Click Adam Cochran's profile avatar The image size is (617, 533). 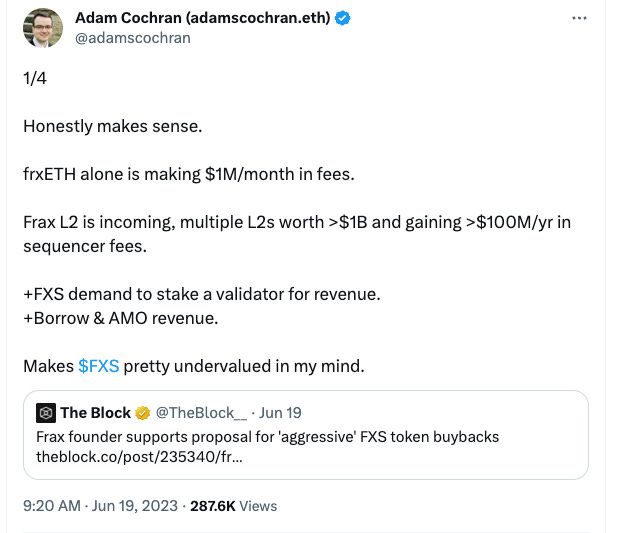[x=43, y=29]
